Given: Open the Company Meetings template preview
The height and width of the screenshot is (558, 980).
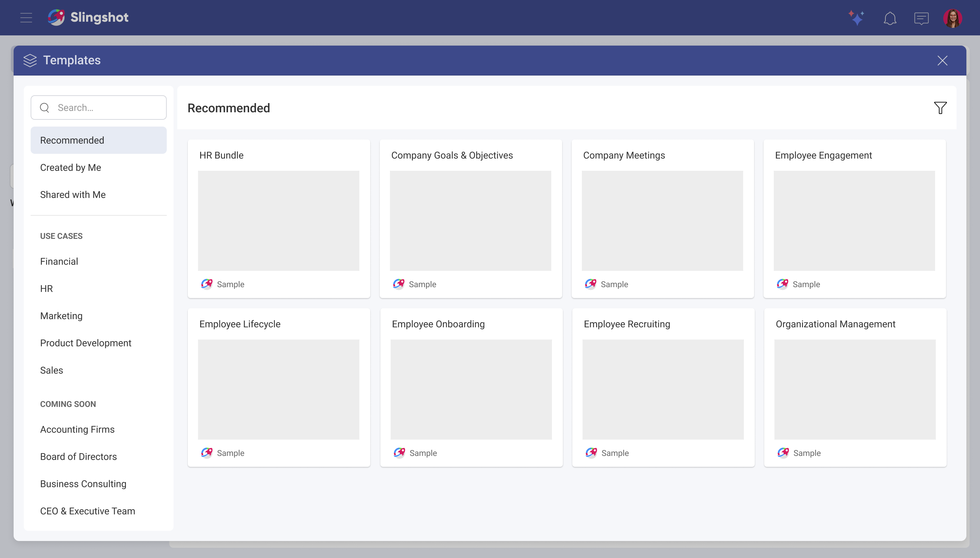Looking at the screenshot, I should point(662,221).
